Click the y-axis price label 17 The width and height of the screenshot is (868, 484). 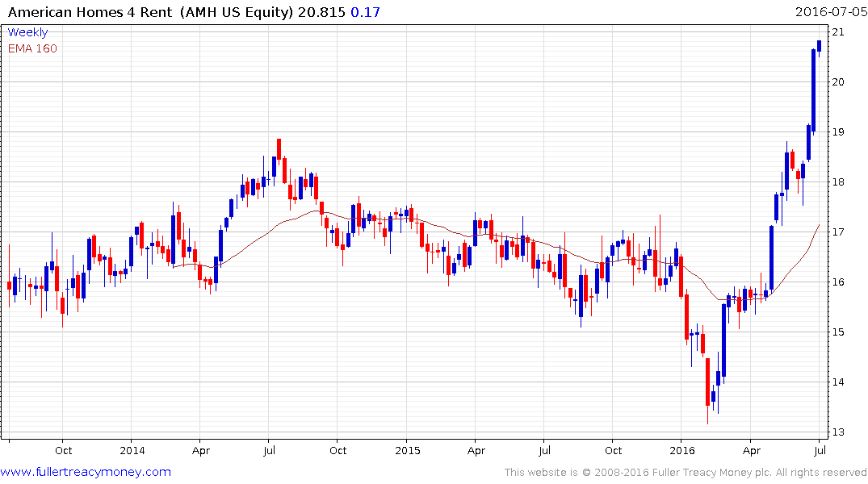pyautogui.click(x=838, y=232)
